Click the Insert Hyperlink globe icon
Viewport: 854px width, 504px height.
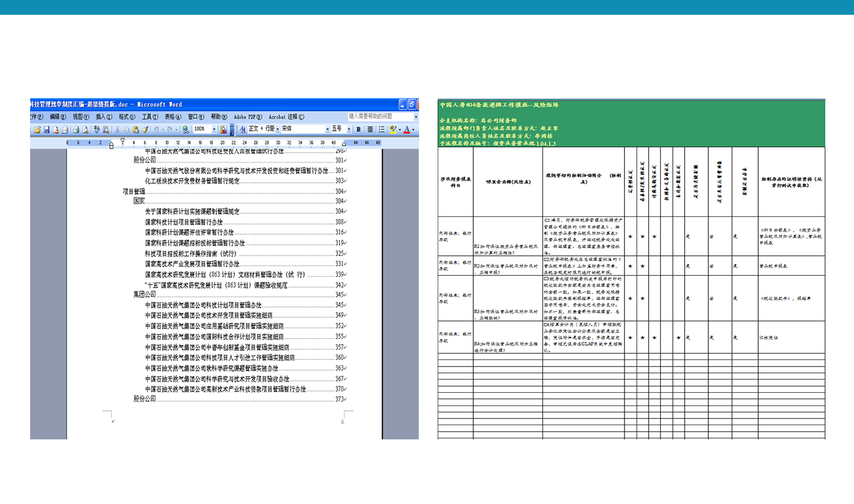[x=186, y=130]
